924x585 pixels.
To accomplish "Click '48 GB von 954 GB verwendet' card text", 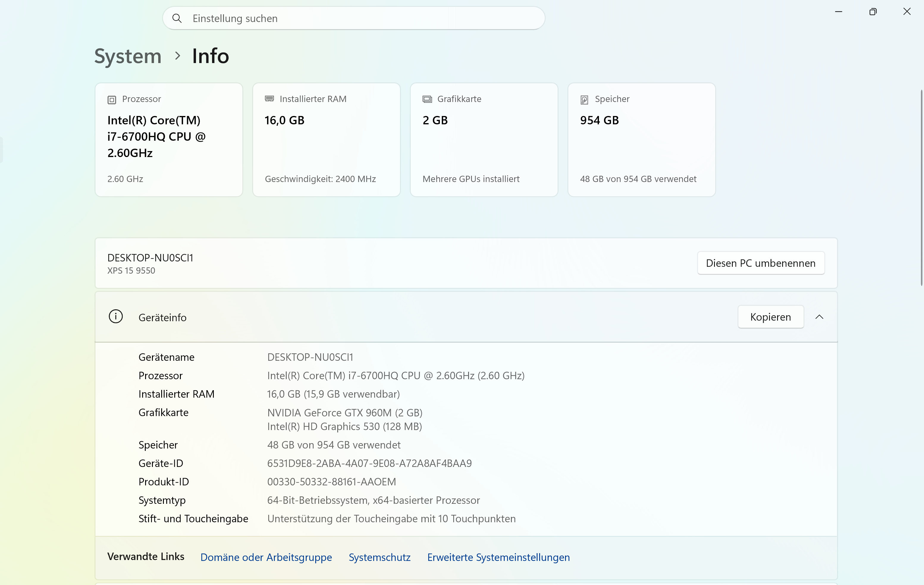I will [638, 179].
